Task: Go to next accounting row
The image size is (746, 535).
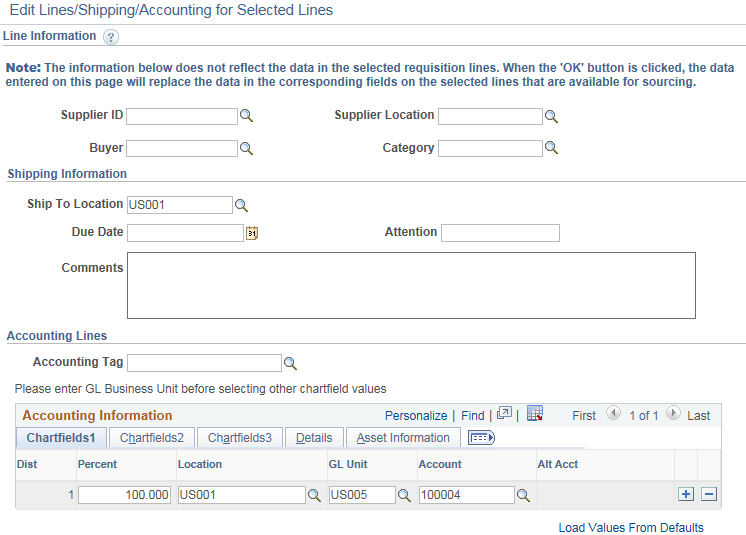Action: pos(673,413)
